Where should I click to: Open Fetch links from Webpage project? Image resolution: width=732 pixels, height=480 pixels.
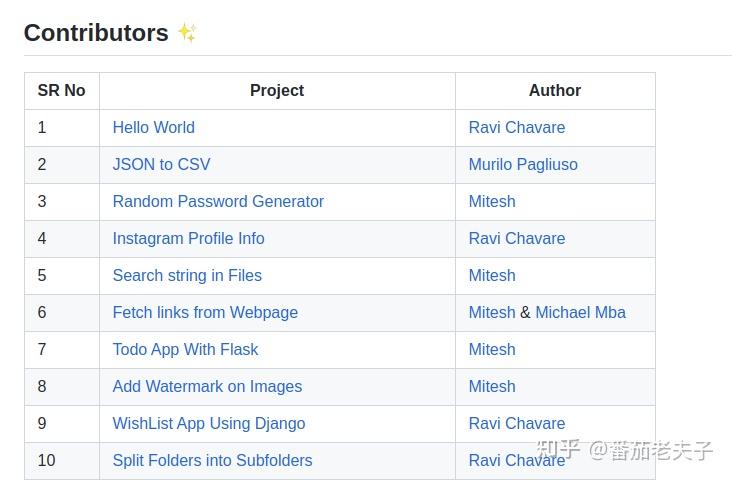(205, 312)
